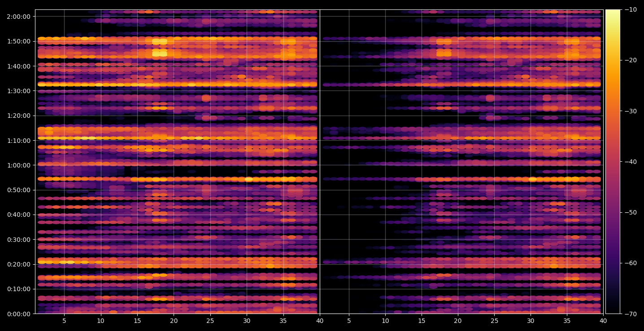
Task: Click the −30 colorbar tick label
Action: [630, 111]
